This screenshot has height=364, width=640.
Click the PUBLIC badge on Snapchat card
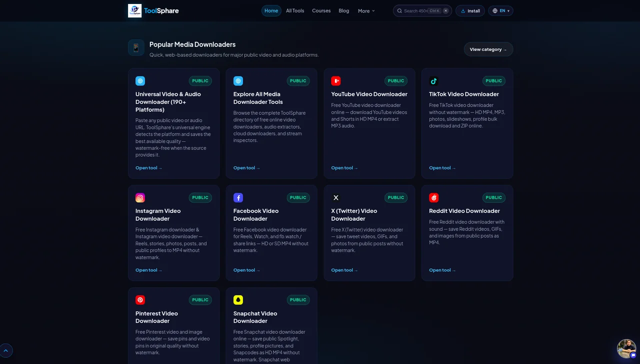click(298, 300)
